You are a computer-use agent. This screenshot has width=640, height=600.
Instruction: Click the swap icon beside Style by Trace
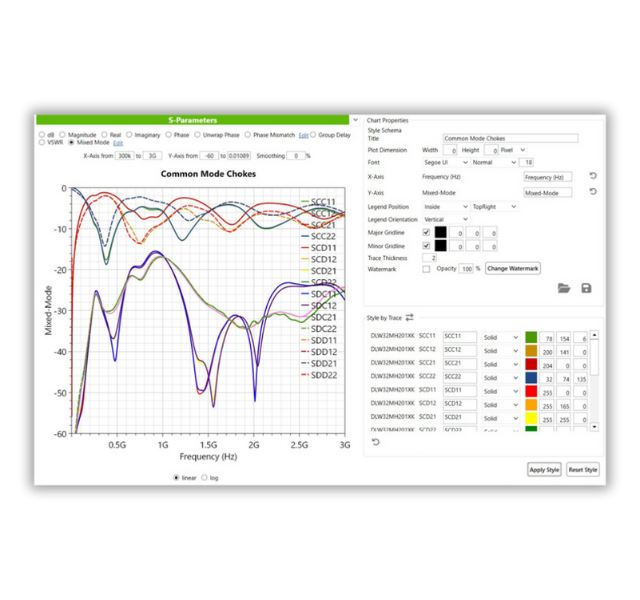coord(409,318)
